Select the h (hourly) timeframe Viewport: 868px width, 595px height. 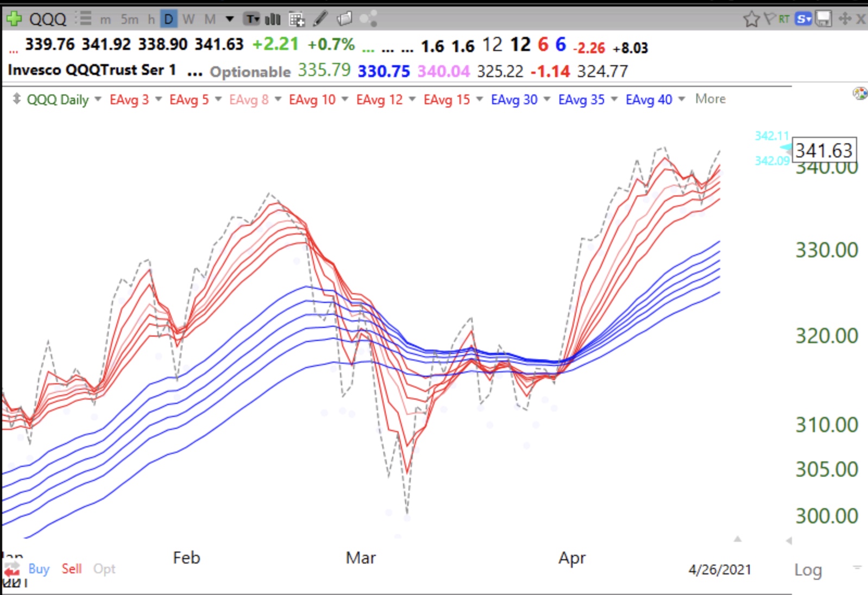(151, 20)
